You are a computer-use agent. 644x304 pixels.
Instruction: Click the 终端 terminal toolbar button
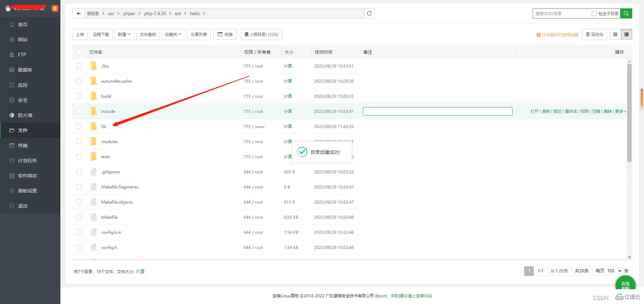coord(225,34)
